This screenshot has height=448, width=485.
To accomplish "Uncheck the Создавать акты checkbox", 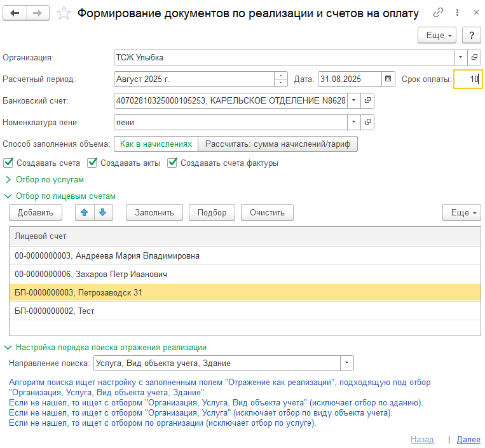I will pos(92,163).
